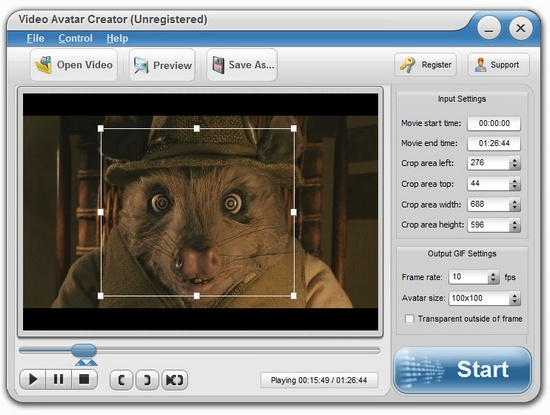550x415 pixels.
Task: Click Save As... button
Action: click(242, 65)
